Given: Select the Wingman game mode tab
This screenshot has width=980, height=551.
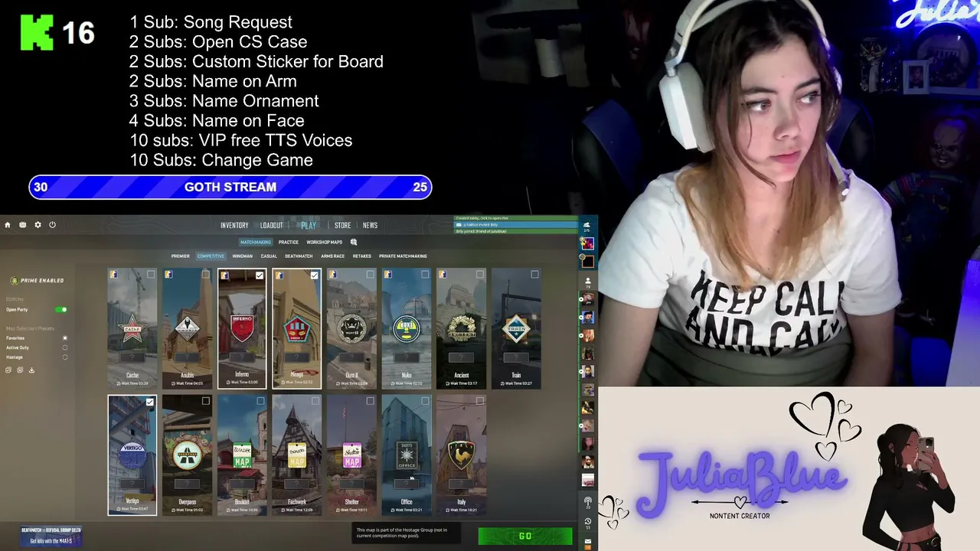Looking at the screenshot, I should [x=243, y=256].
